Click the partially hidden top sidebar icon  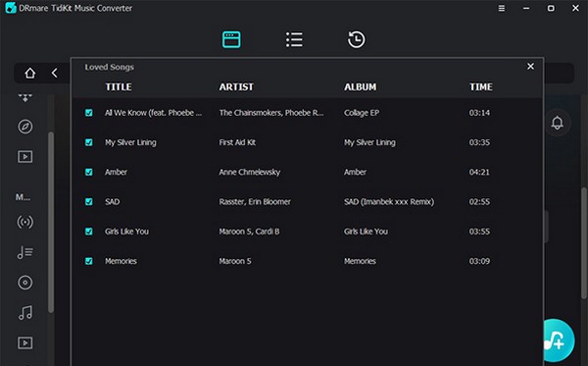(25, 98)
